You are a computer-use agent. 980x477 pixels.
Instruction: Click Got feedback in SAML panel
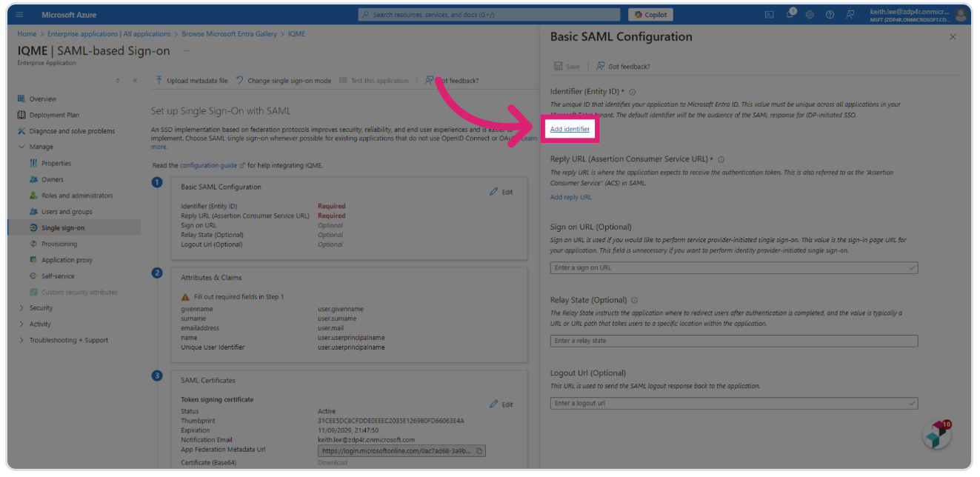point(623,67)
